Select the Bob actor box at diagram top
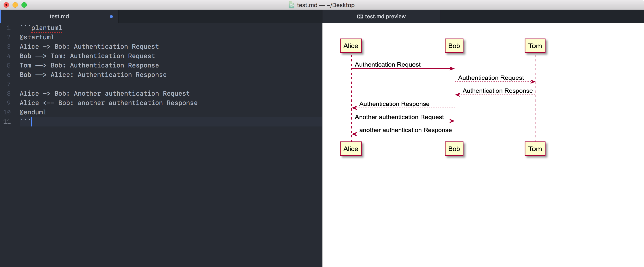Image resolution: width=644 pixels, height=267 pixels. [454, 46]
